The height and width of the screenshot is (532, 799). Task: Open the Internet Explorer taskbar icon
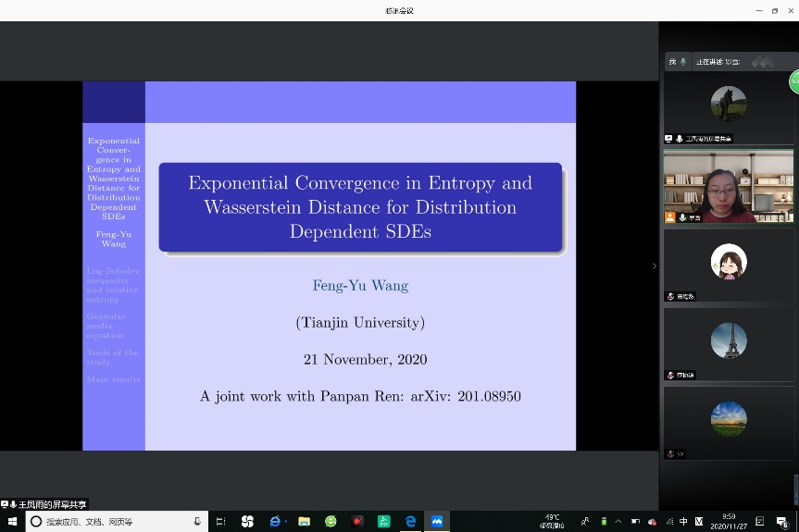point(276,522)
